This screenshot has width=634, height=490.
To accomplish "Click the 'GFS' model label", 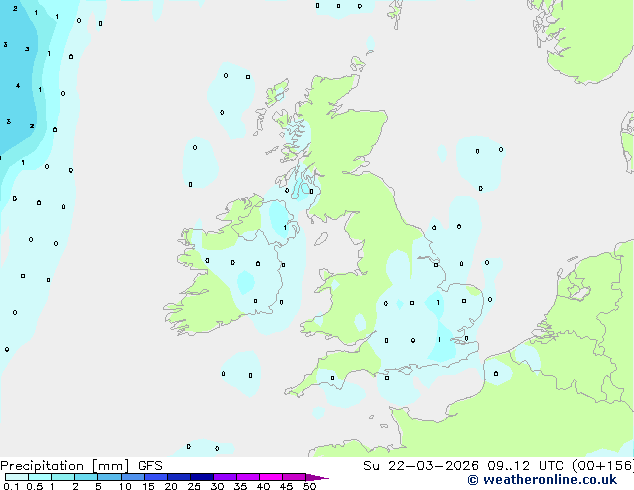I will [150, 466].
